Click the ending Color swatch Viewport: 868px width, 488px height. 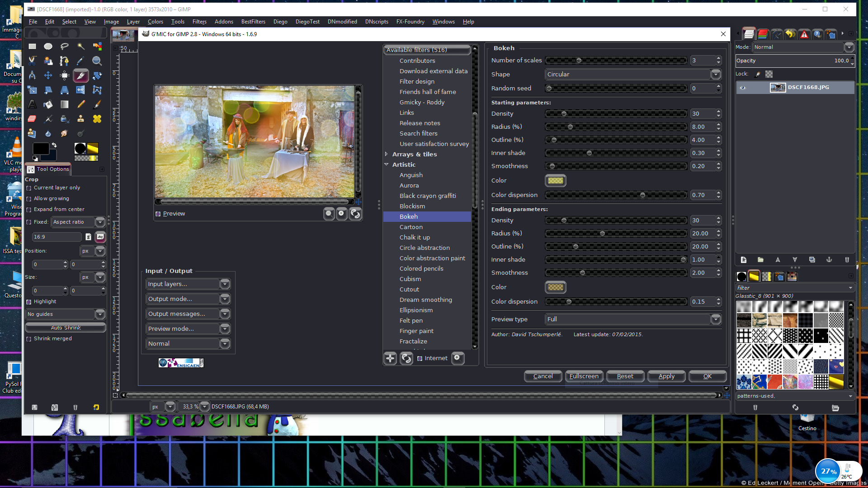pos(556,287)
